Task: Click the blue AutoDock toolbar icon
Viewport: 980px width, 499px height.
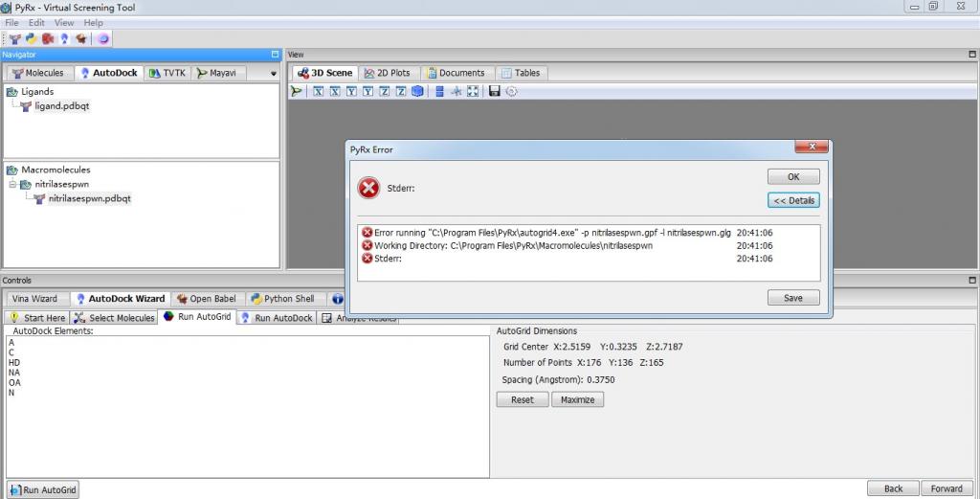Action: click(x=64, y=38)
